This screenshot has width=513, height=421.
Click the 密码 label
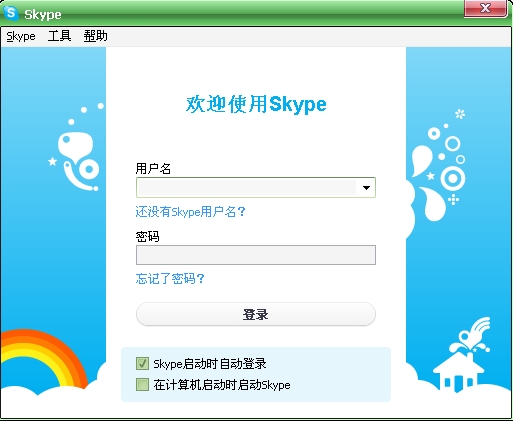click(147, 237)
